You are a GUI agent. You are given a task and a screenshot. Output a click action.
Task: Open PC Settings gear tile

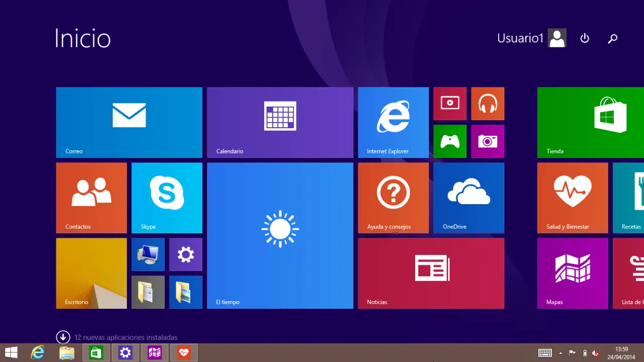coord(186,254)
